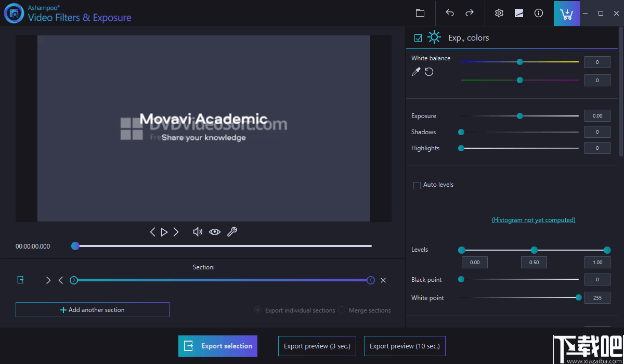
Task: Click the Exp., colors sun icon
Action: (434, 37)
